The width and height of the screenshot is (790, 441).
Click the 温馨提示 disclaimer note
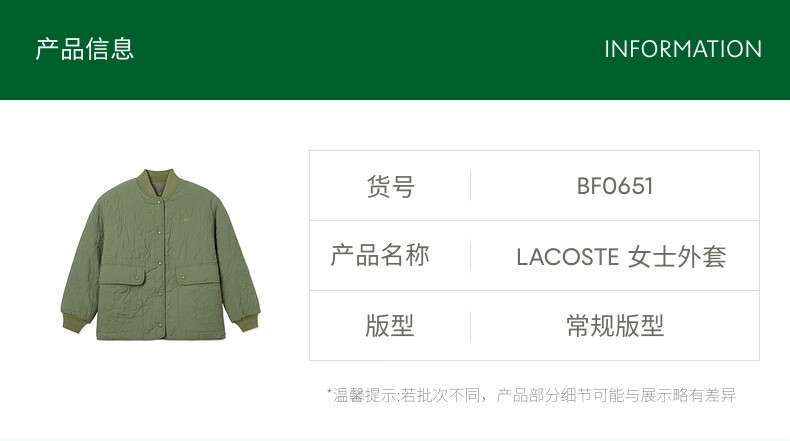[531, 395]
